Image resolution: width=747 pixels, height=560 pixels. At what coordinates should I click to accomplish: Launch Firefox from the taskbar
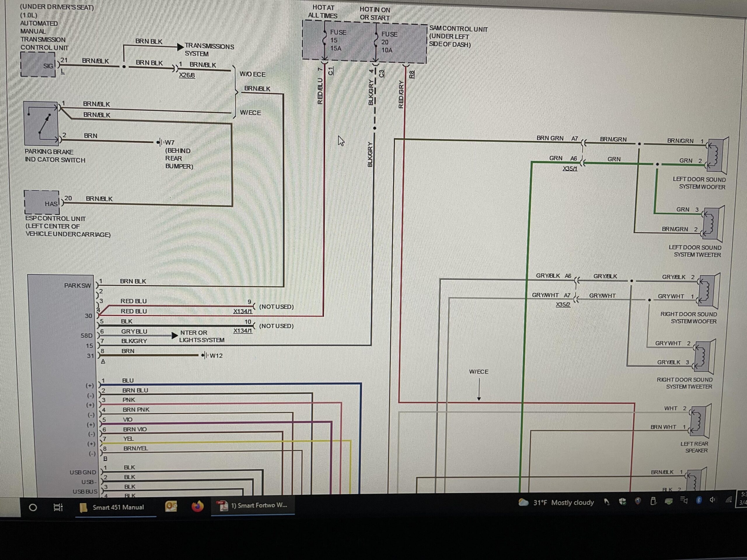coord(197,506)
